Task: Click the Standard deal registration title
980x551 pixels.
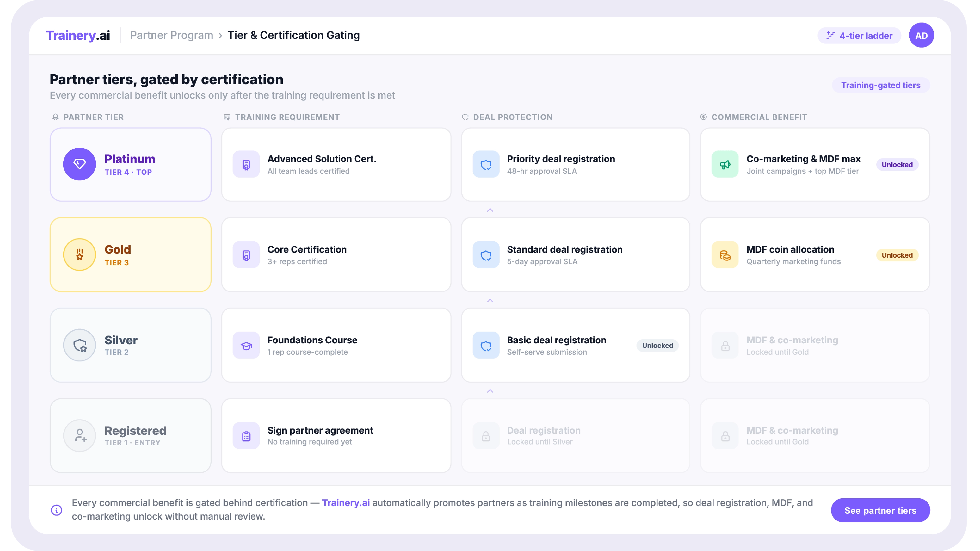Action: (x=564, y=250)
